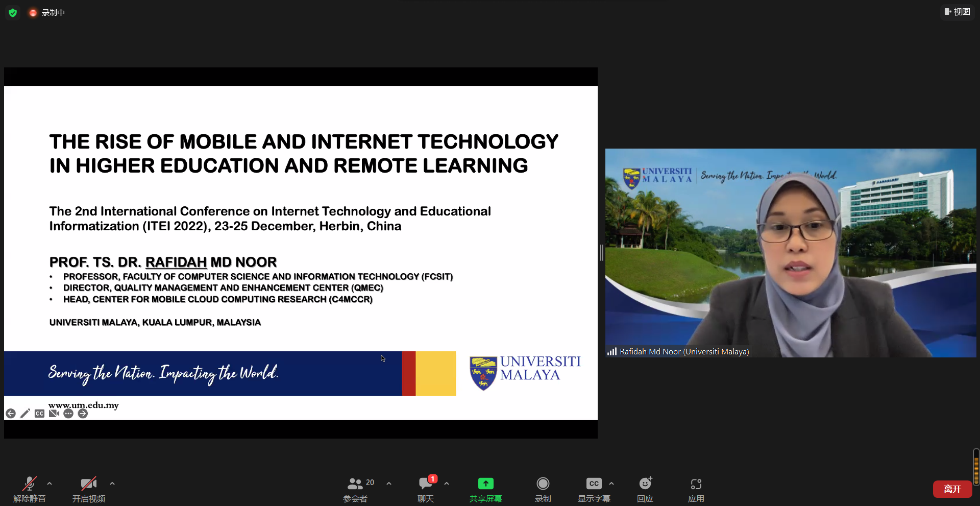
Task: Click the green encryption shield icon
Action: click(x=13, y=12)
